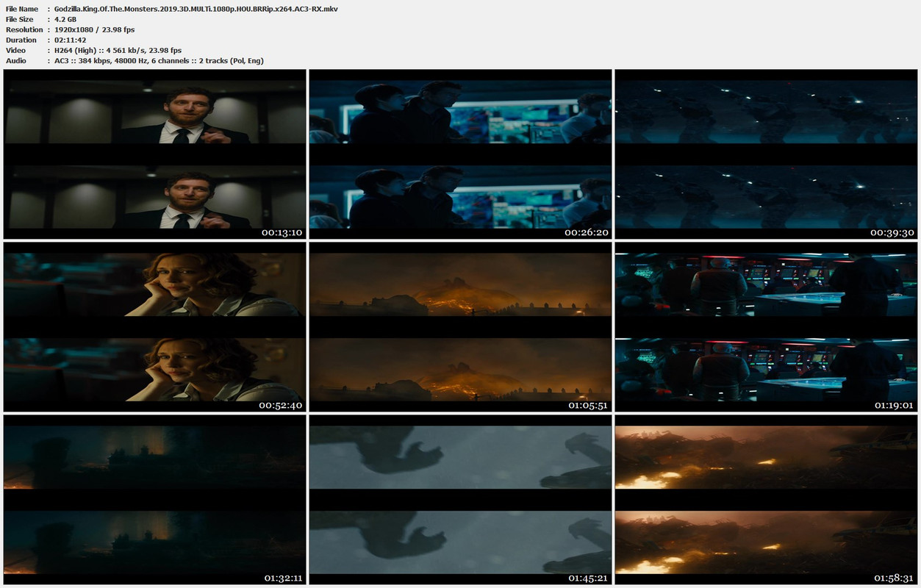This screenshot has width=921, height=588.
Task: Click the file name ending in AC3-RX.mkv
Action: [196, 9]
